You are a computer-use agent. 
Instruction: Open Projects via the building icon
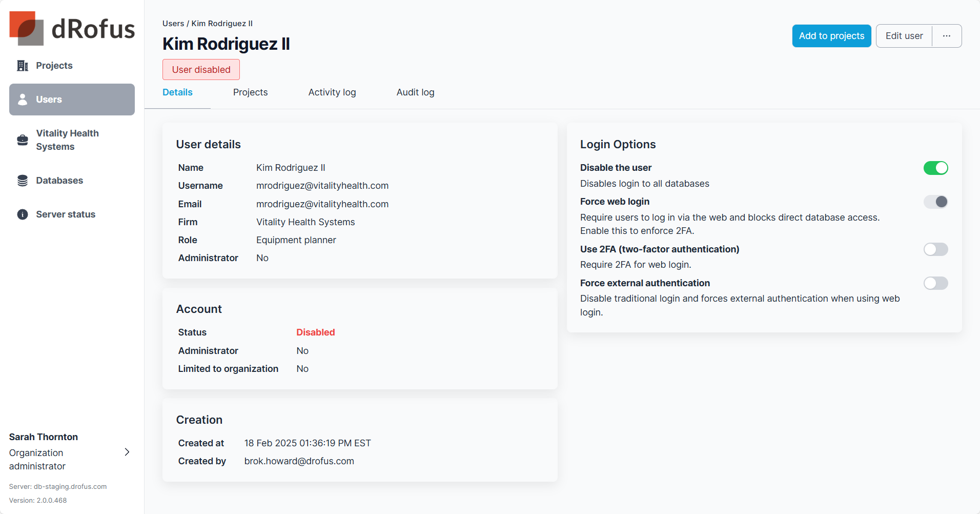(23, 66)
